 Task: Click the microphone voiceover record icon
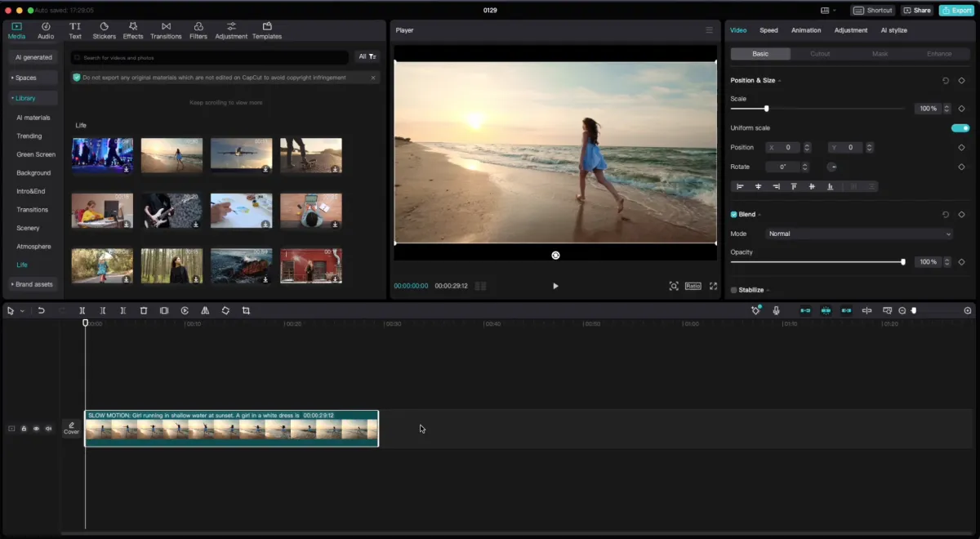point(776,310)
